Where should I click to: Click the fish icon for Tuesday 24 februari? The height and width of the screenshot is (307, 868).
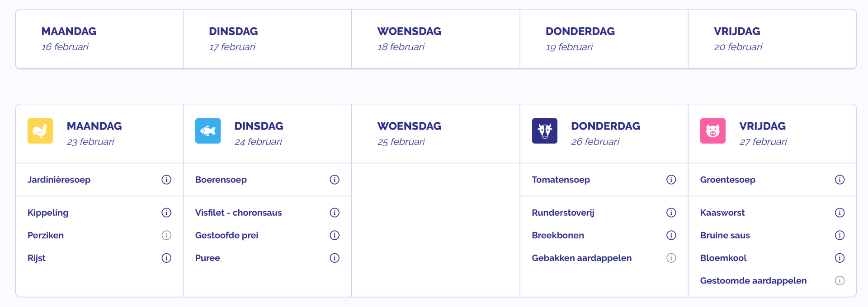pos(208,131)
